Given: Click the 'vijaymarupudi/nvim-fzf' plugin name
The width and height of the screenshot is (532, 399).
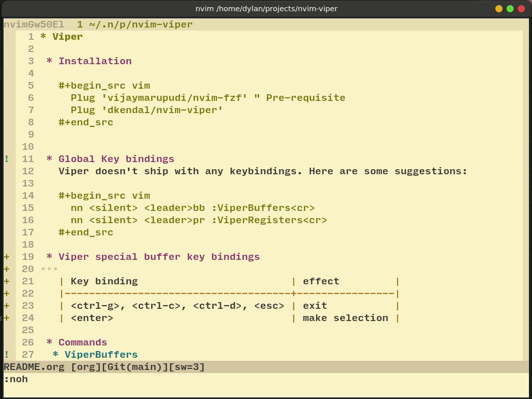Looking at the screenshot, I should 175,98.
